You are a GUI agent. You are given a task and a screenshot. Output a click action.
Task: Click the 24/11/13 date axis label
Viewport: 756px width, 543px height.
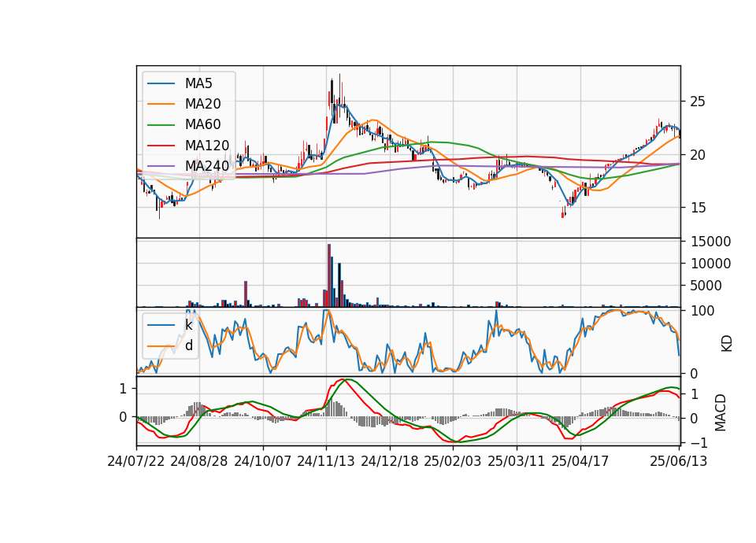click(326, 462)
